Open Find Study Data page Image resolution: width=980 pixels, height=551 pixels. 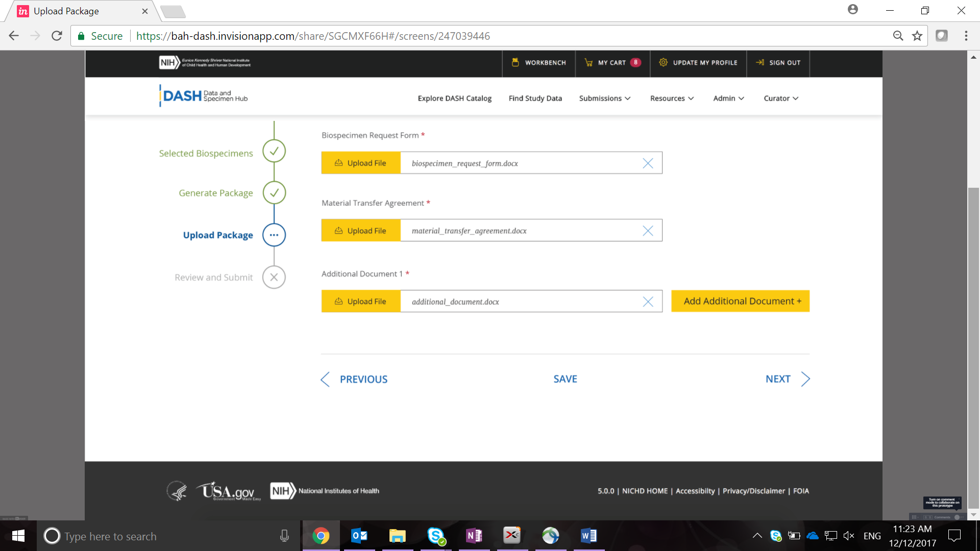[535, 98]
